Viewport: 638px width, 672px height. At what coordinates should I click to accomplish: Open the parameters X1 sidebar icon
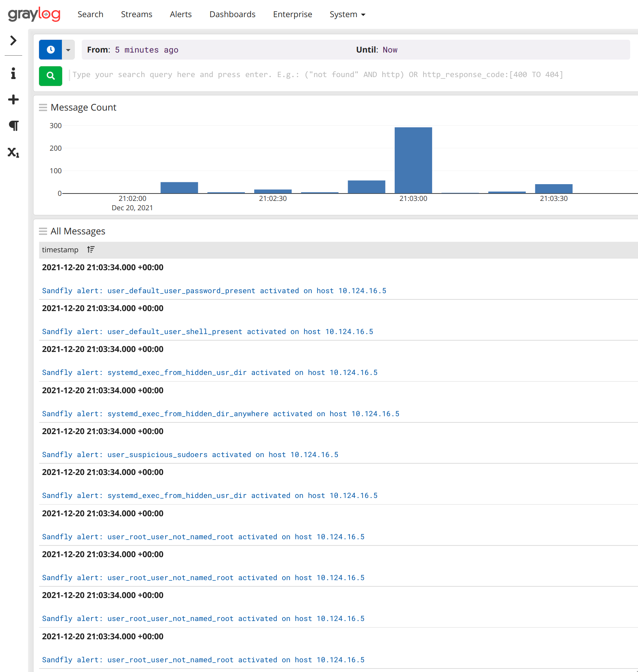13,152
